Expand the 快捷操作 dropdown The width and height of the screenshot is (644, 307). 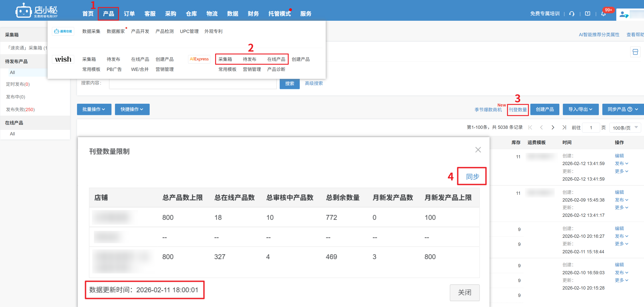(132, 109)
